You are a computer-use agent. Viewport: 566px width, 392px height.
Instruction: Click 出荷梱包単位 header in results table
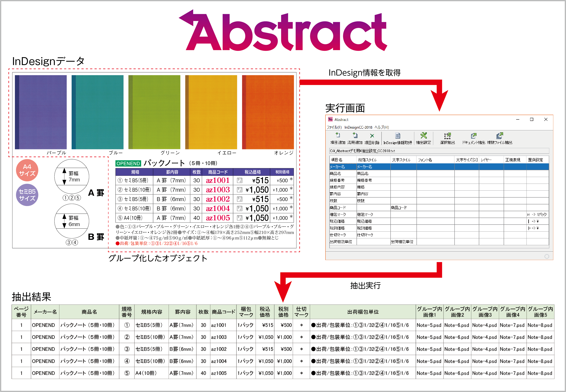pos(363,312)
